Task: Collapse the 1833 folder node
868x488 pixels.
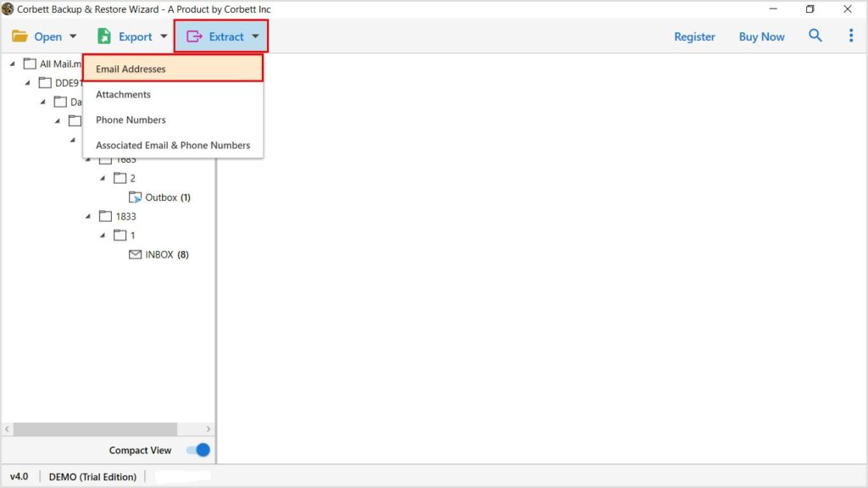Action: coord(88,216)
